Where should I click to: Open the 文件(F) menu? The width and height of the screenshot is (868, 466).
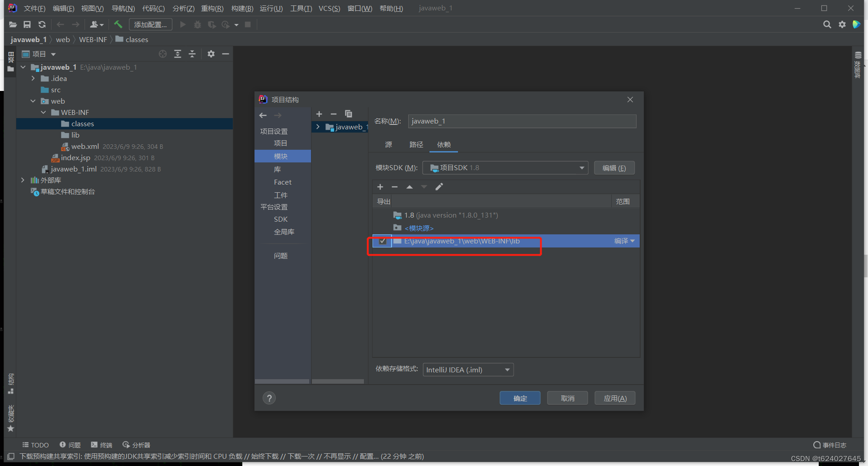34,9
